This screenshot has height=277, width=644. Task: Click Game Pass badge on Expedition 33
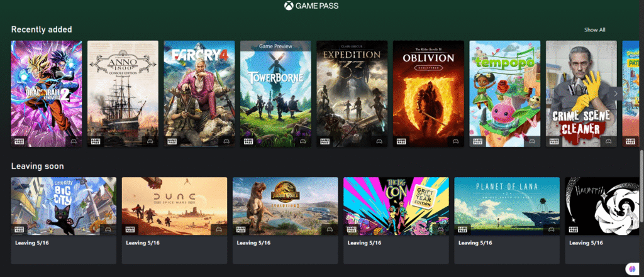[325, 141]
